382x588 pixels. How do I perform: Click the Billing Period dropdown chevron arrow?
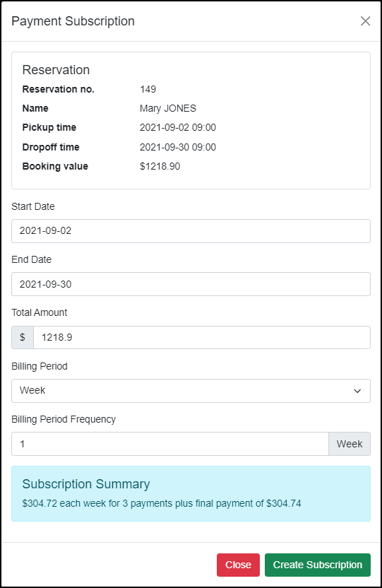click(357, 391)
